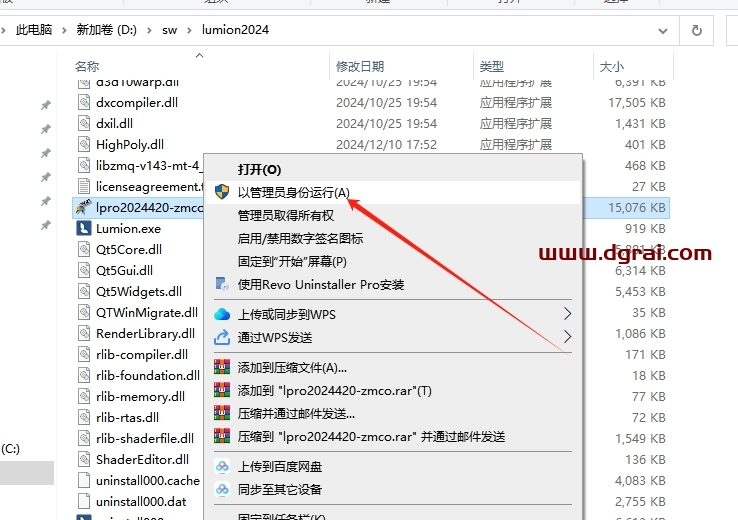Click the (C:) drive in navigation pane

[x=10, y=448]
